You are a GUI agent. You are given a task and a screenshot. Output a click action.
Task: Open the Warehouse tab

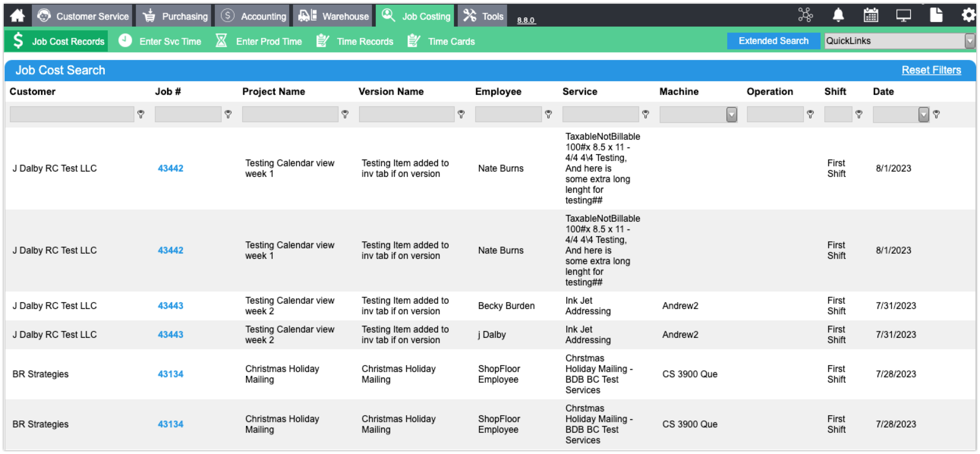pyautogui.click(x=332, y=16)
